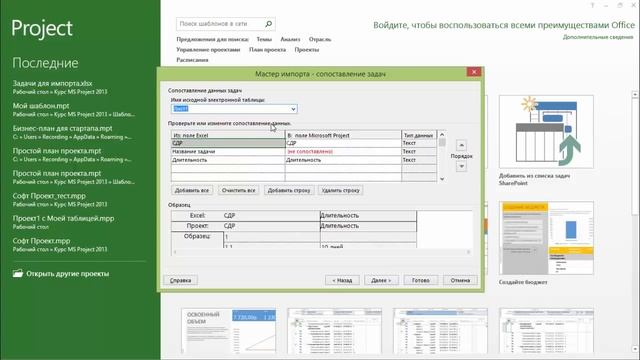Select the СДР Project field cell in the mapping table
The width and height of the screenshot is (640, 360).
343,143
